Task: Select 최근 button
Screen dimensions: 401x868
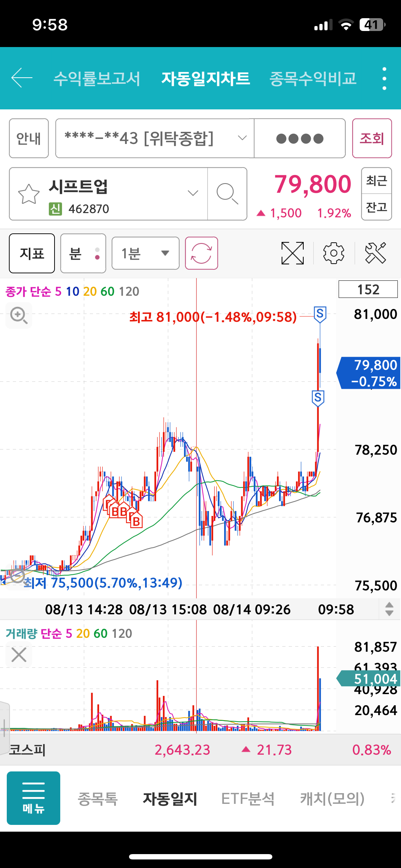Action: pos(376,181)
